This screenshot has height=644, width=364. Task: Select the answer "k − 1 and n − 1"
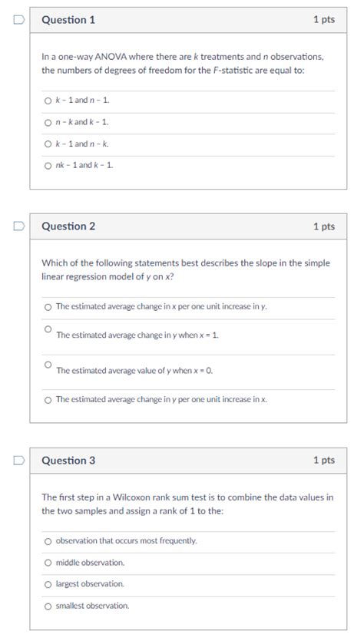point(48,101)
